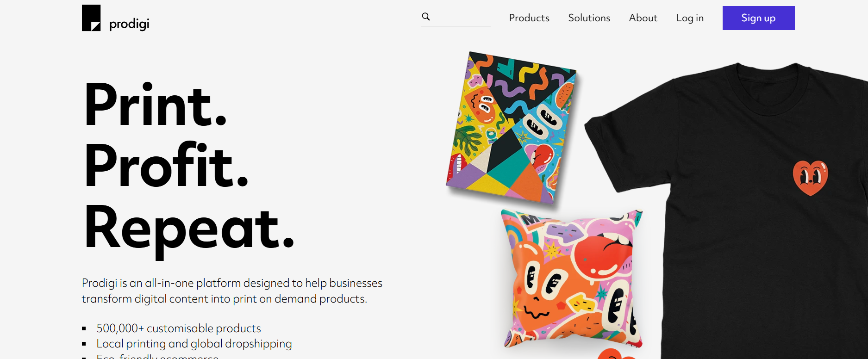Viewport: 868px width, 359px height.
Task: Click the cartoon cushion product image
Action: [573, 279]
